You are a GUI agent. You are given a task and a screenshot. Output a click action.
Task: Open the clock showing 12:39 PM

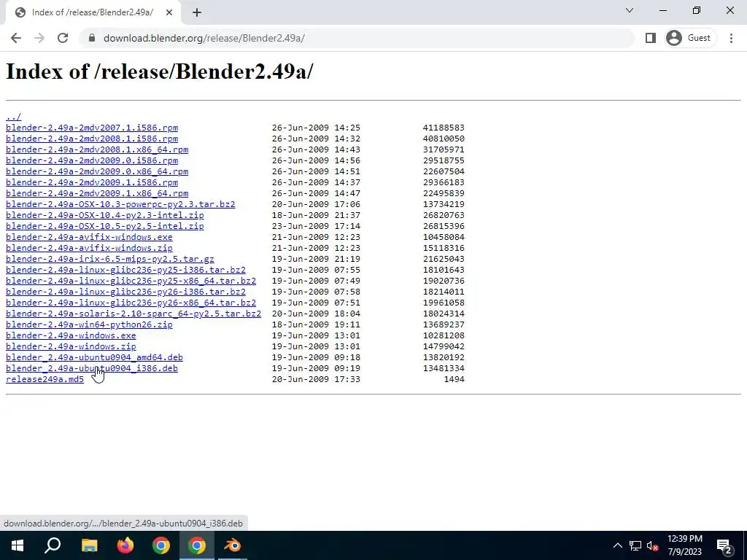pos(684,545)
